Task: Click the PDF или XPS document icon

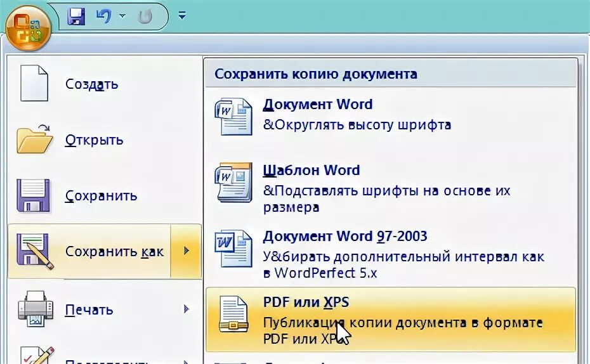Action: coord(233,315)
